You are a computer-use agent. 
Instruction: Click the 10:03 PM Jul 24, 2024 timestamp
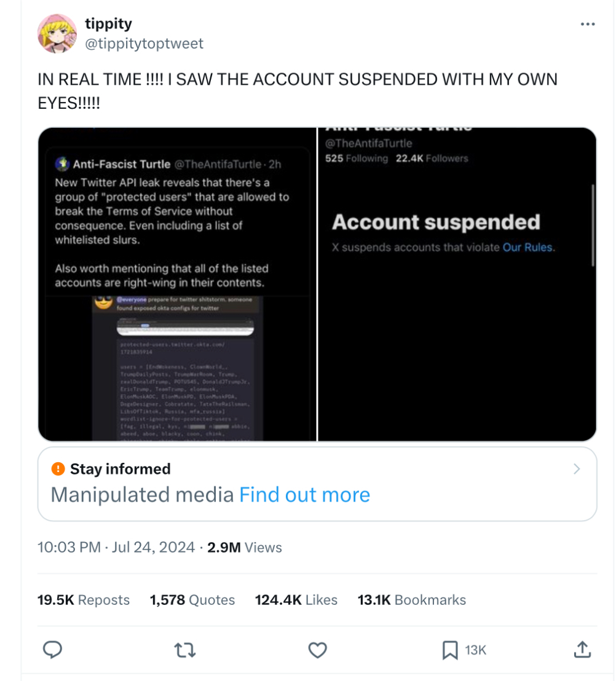pos(116,548)
